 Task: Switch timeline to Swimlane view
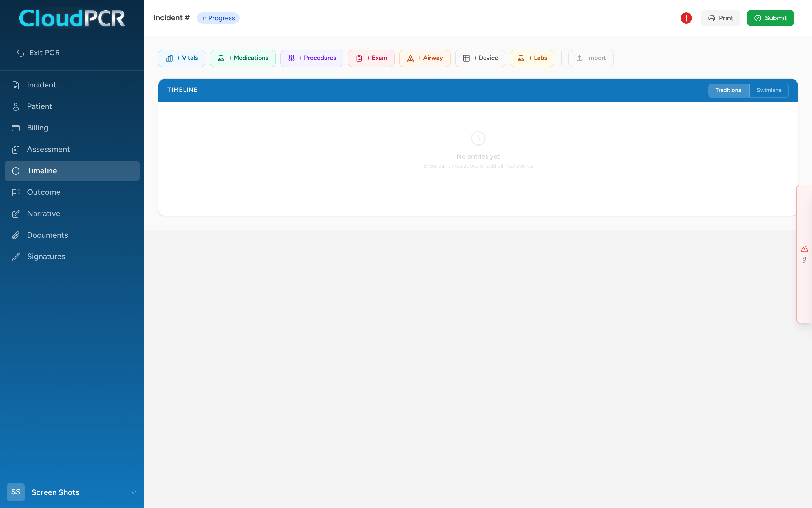pyautogui.click(x=769, y=90)
